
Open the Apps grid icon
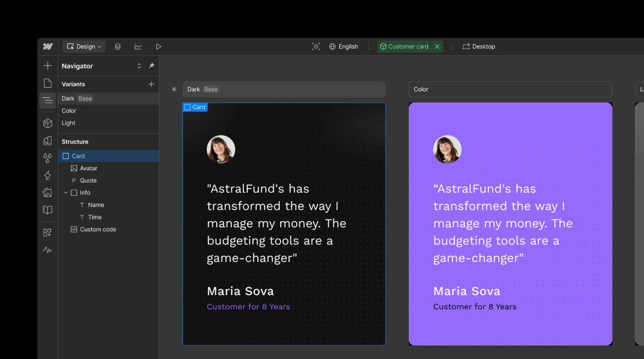point(48,233)
